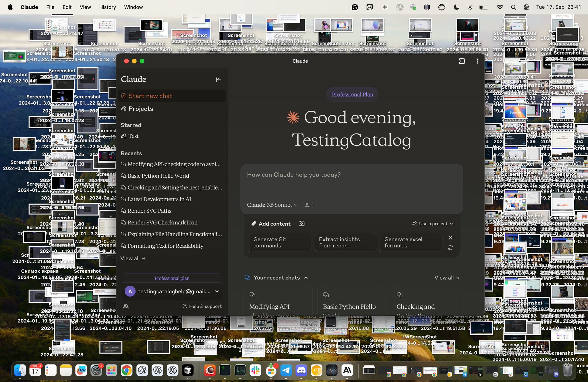The image size is (588, 382).
Task: Open the three-dot menu in title bar
Action: pyautogui.click(x=477, y=61)
